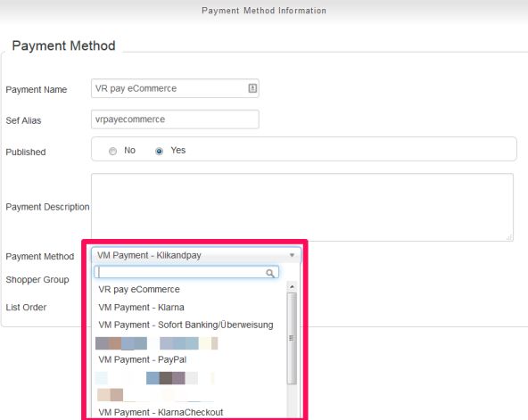Click the autofill icon in Payment Name field
The height and width of the screenshot is (420, 528).
tap(252, 88)
